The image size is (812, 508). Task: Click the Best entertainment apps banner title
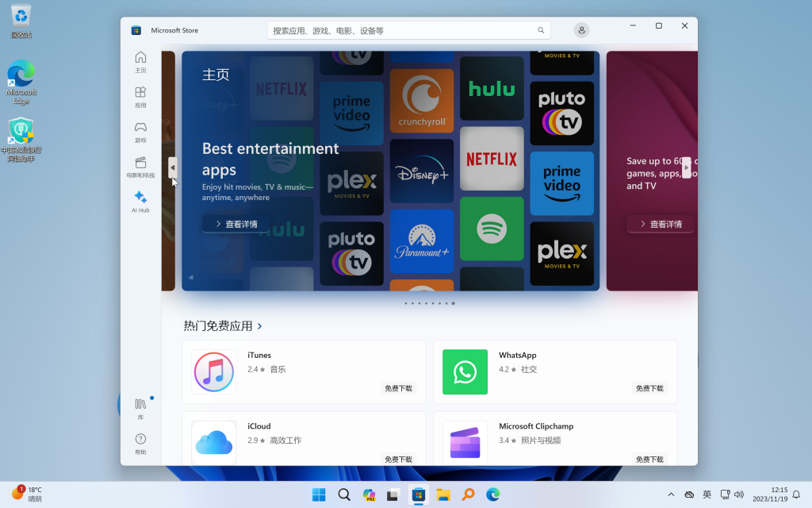tap(270, 159)
